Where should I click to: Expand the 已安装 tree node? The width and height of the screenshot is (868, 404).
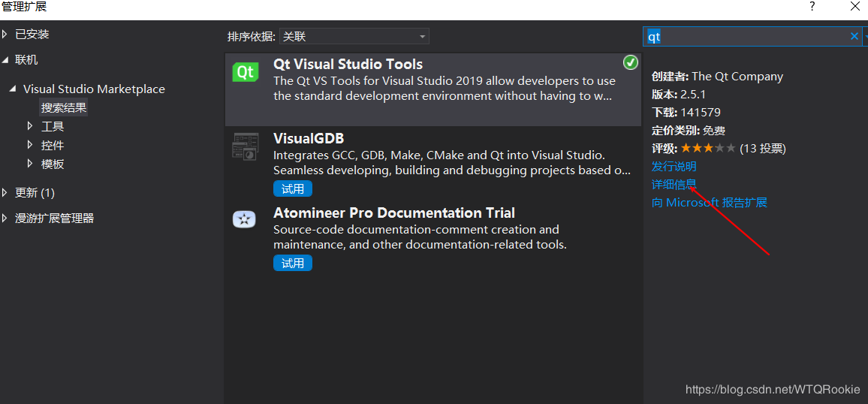tap(6, 34)
